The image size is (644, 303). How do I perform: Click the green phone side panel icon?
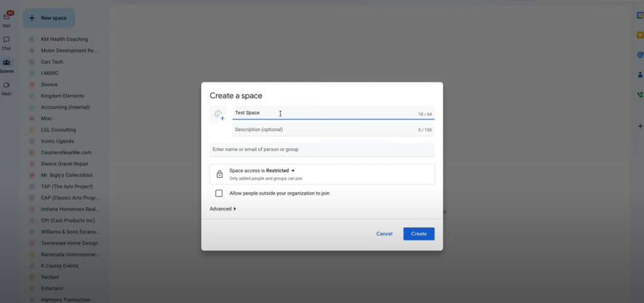(x=640, y=94)
